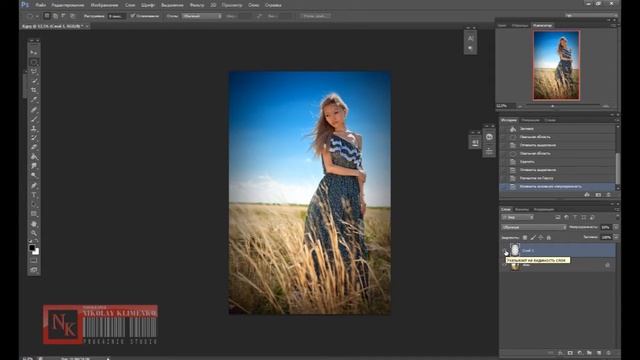
Task: Open the tool preset picker
Action: [x=32, y=16]
